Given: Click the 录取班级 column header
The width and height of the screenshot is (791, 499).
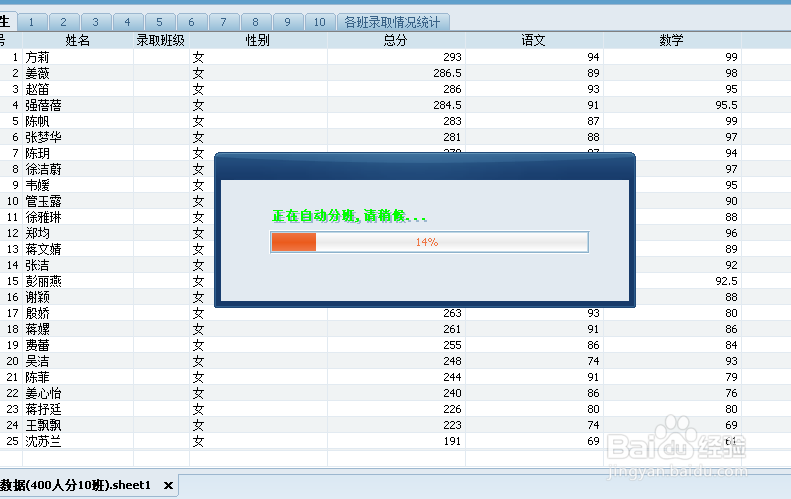Looking at the screenshot, I should click(x=161, y=40).
